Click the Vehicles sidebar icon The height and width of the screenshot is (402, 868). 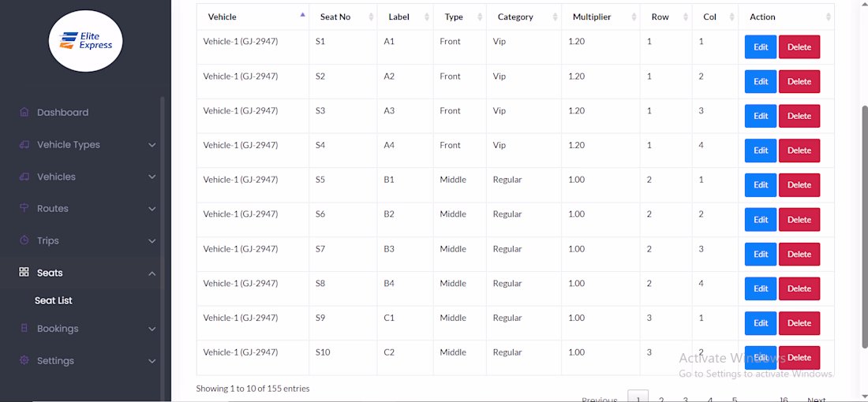[x=24, y=177]
